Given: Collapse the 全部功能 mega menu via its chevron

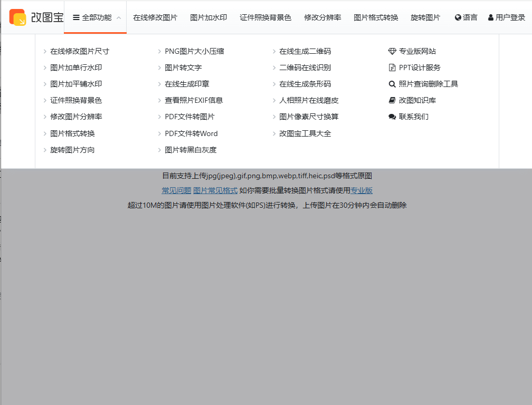Looking at the screenshot, I should (118, 17).
